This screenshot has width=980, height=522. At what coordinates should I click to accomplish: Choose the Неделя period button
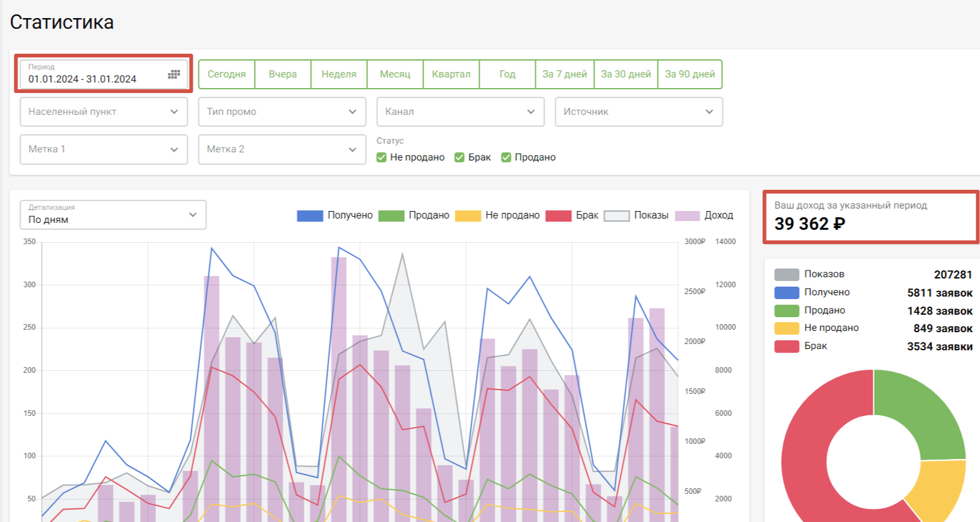[339, 74]
